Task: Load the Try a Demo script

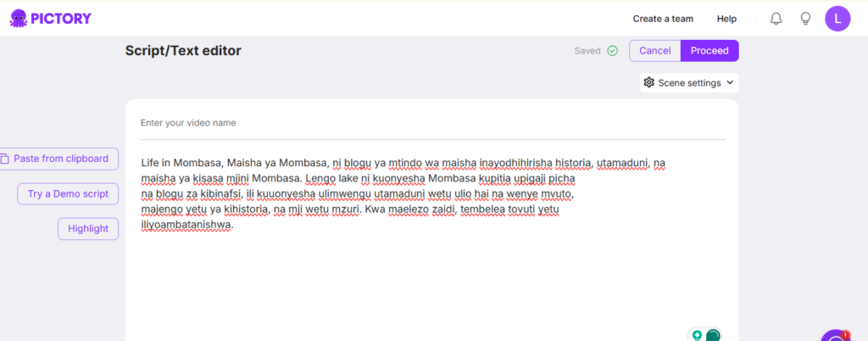Action: [x=68, y=194]
